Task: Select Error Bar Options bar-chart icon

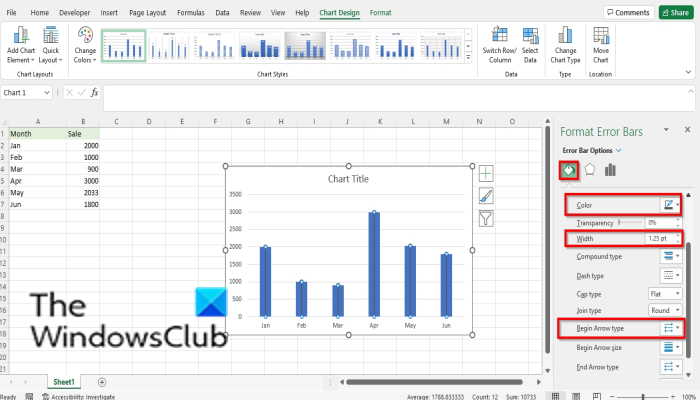Action: coord(610,170)
